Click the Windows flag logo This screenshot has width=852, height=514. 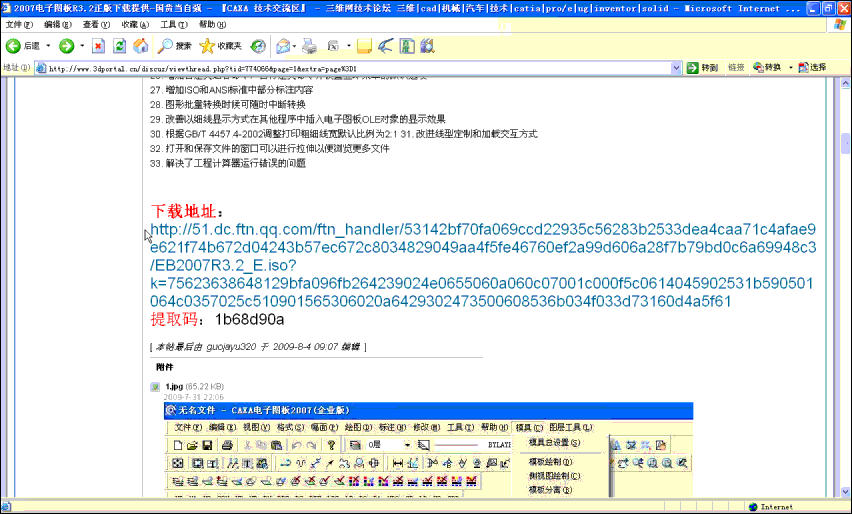click(840, 24)
